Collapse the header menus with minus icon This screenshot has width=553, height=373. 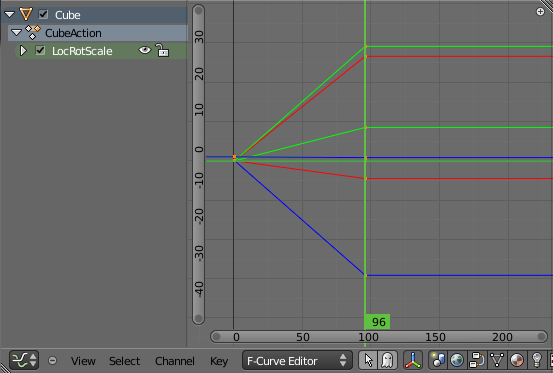click(52, 361)
